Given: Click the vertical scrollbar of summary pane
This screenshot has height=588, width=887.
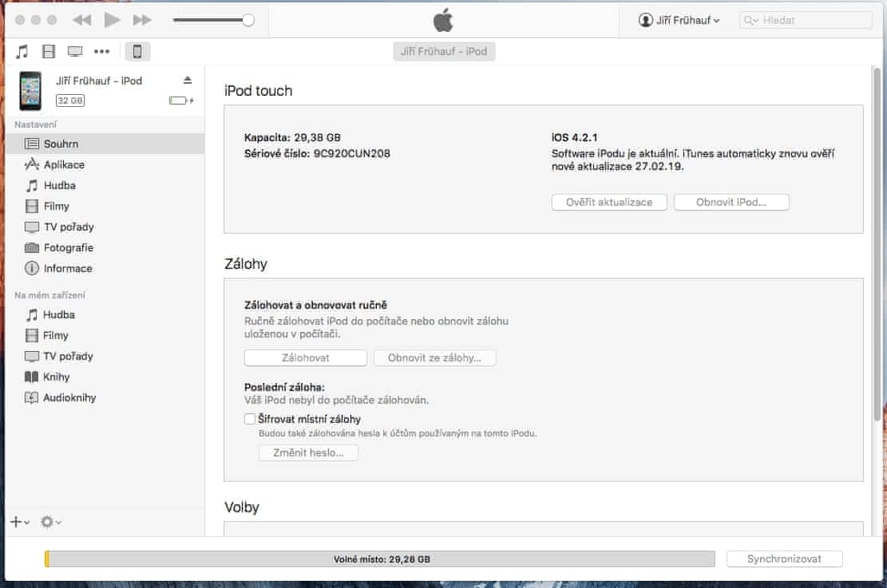Looking at the screenshot, I should pos(877,243).
